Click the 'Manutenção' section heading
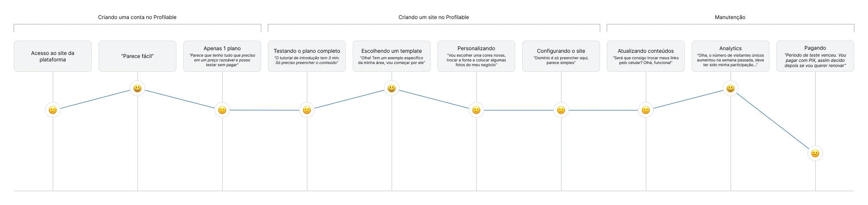Screen dimensions: 868x205 pos(730,17)
